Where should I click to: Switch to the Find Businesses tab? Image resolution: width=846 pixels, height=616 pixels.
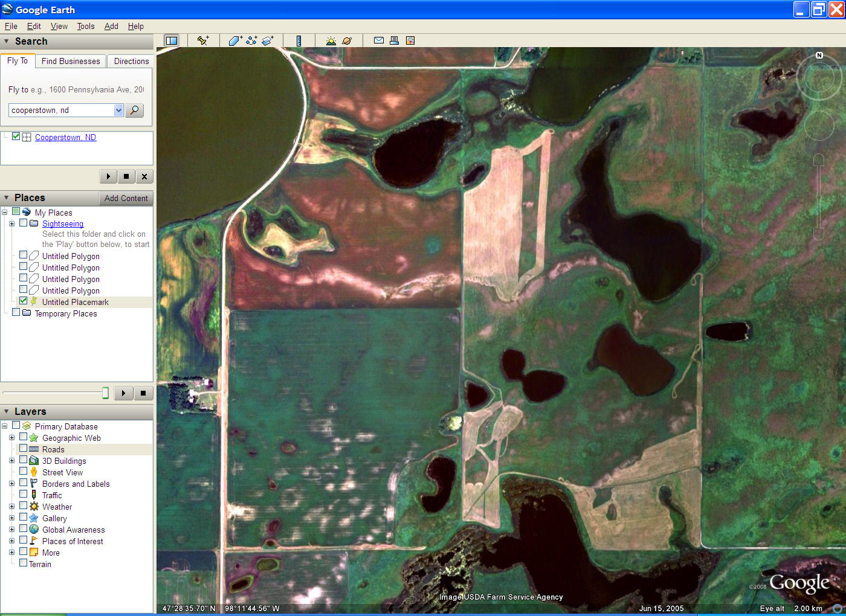click(71, 61)
